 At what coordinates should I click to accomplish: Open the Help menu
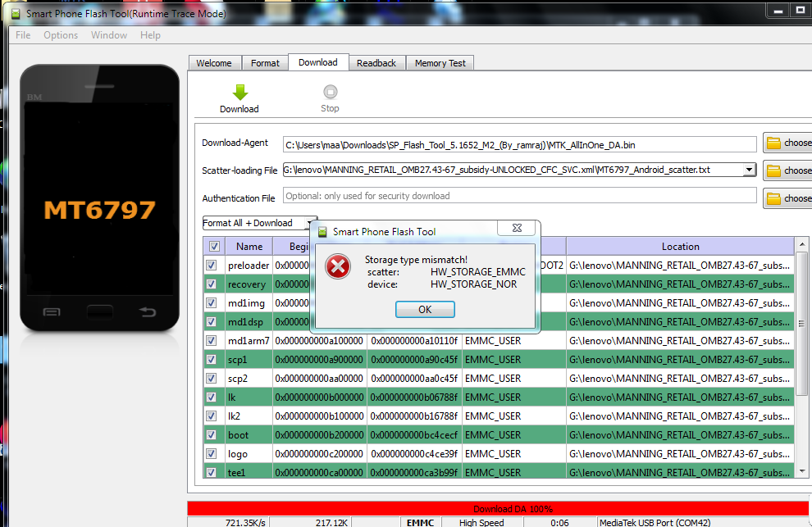point(150,35)
